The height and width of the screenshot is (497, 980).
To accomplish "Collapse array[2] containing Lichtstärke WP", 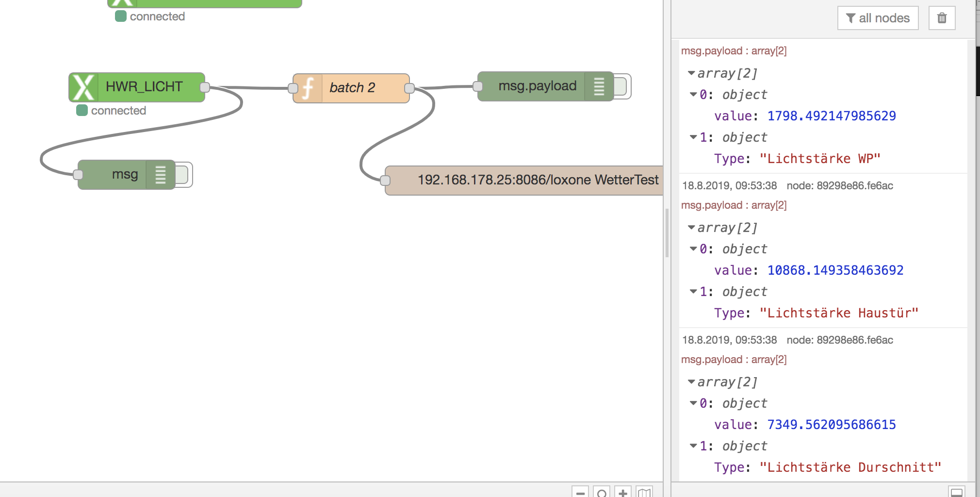I will click(x=691, y=73).
